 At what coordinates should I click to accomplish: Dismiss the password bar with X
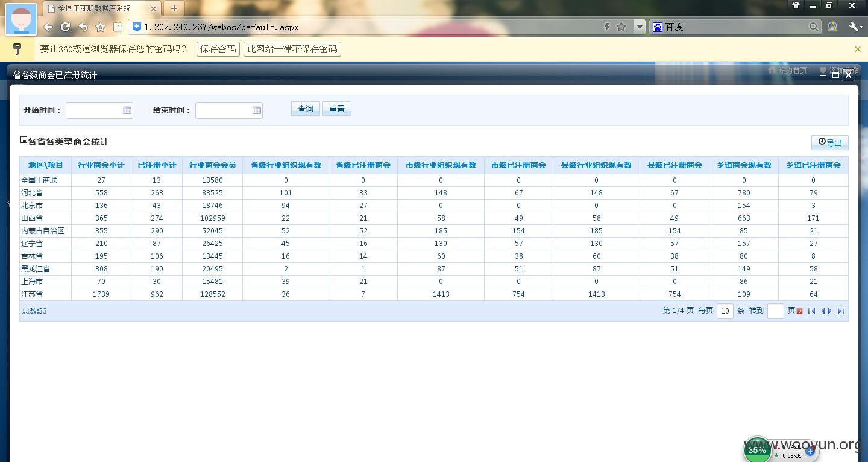point(857,49)
